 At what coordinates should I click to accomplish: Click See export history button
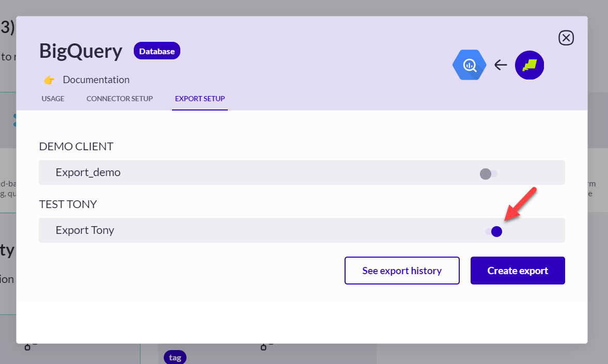tap(402, 271)
